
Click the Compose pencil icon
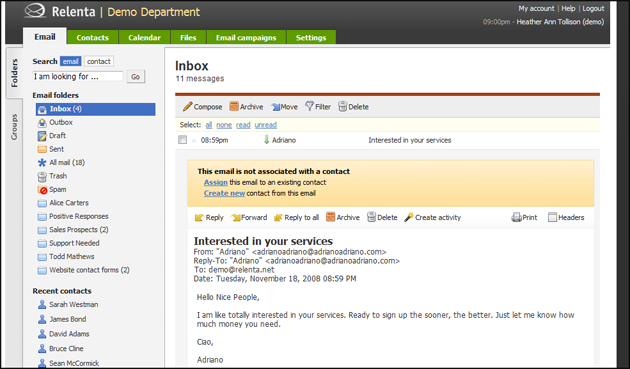coord(187,107)
